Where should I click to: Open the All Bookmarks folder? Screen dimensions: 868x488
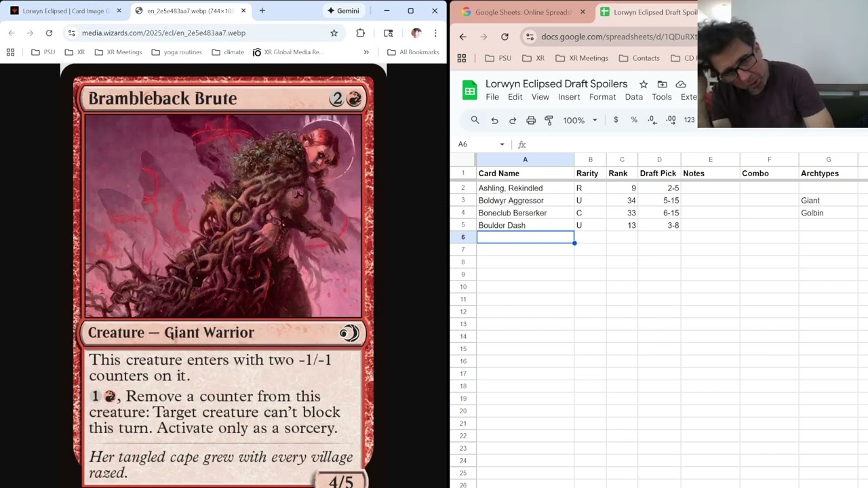pyautogui.click(x=413, y=52)
